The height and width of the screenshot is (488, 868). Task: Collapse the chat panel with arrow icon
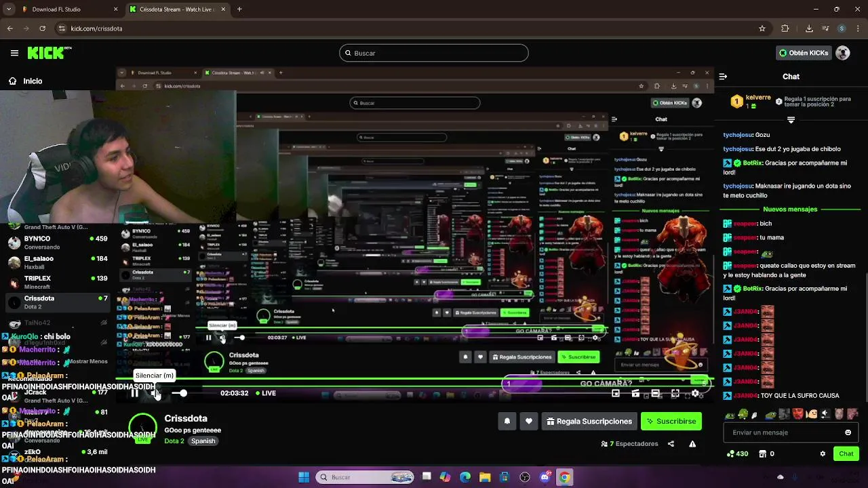pos(723,77)
